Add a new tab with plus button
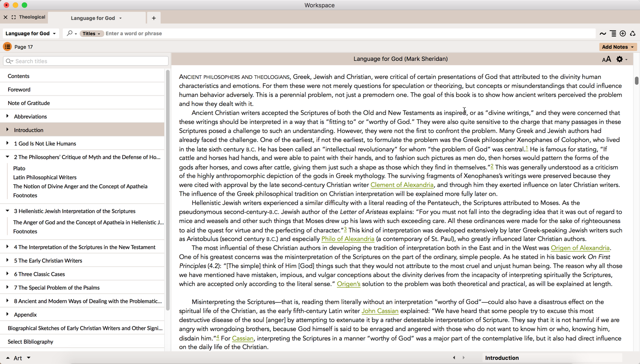 tap(154, 18)
